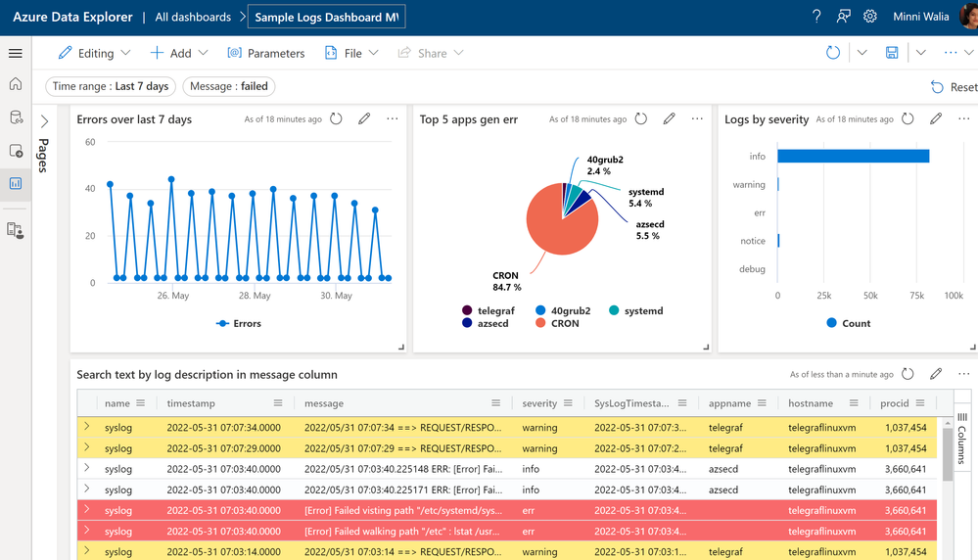Open more options for Logs by severity tile

coord(963,118)
